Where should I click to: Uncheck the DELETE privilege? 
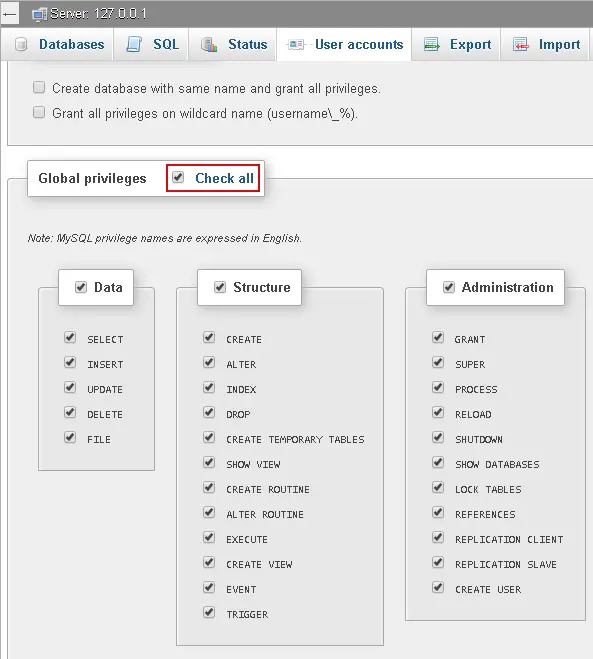click(70, 412)
